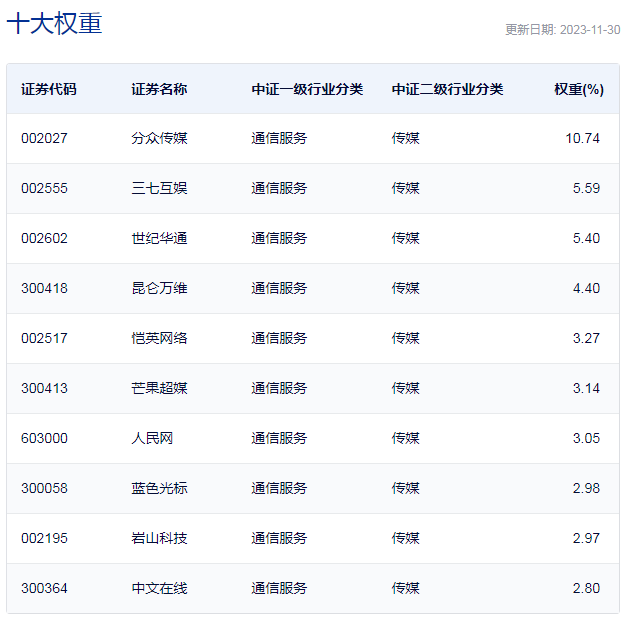Click 传媒 in the 世纪华通 row
The height and width of the screenshot is (622, 628).
[x=405, y=238]
